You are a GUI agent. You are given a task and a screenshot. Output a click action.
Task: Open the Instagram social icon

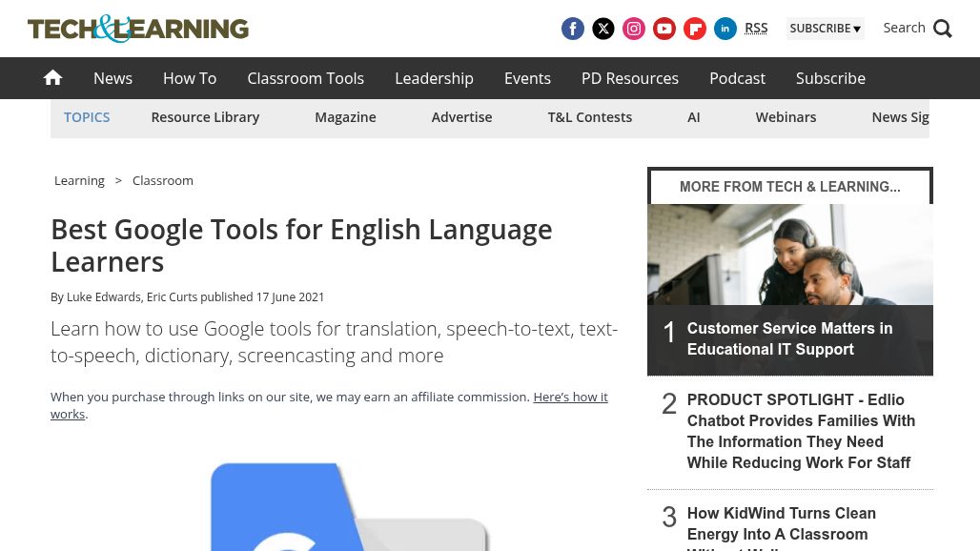pos(634,29)
